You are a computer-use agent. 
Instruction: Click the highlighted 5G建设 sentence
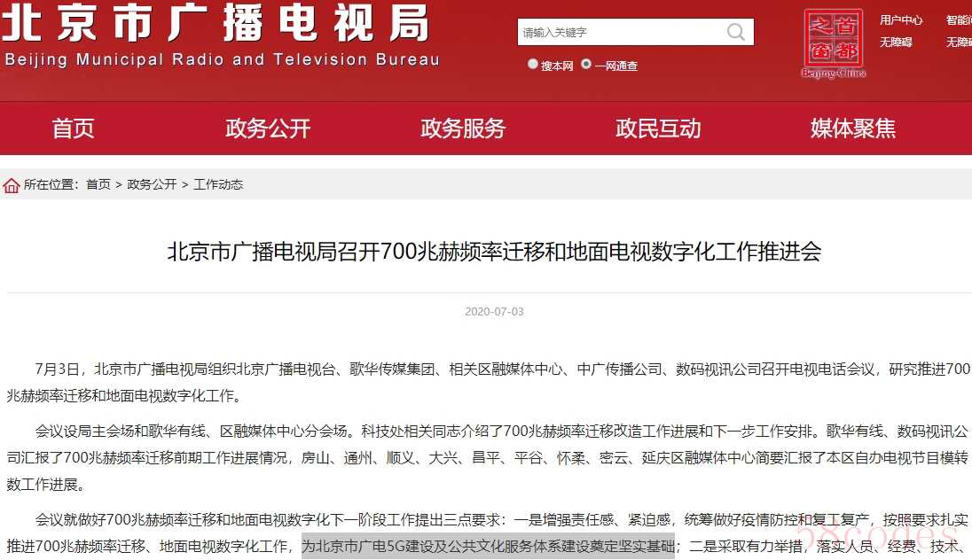[x=488, y=546]
